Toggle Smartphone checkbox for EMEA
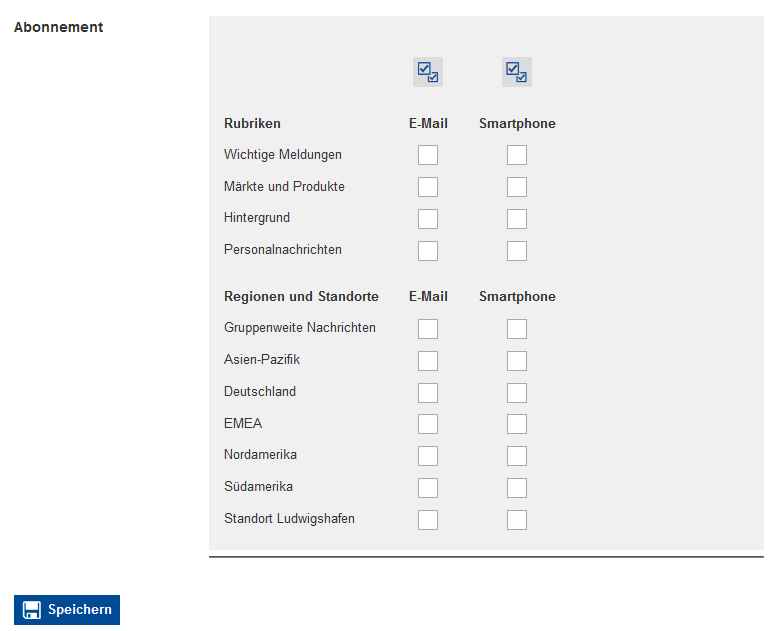This screenshot has width=772, height=631. click(517, 424)
